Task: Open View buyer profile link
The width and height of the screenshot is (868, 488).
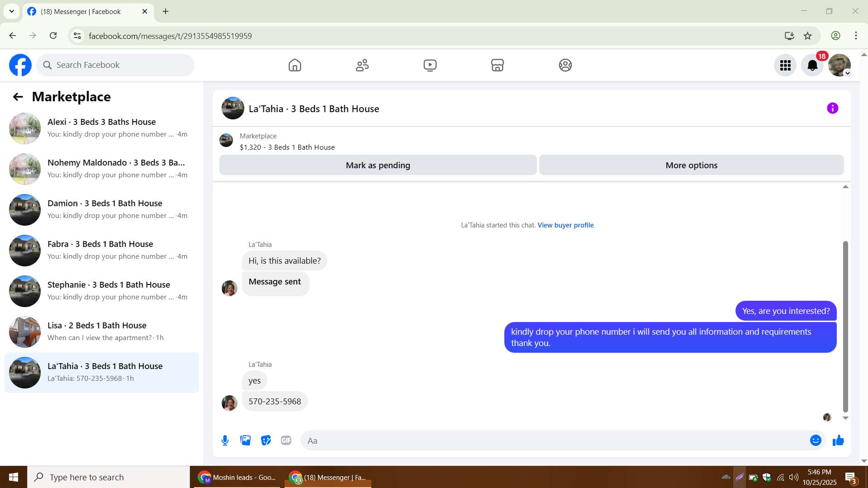Action: pyautogui.click(x=565, y=225)
